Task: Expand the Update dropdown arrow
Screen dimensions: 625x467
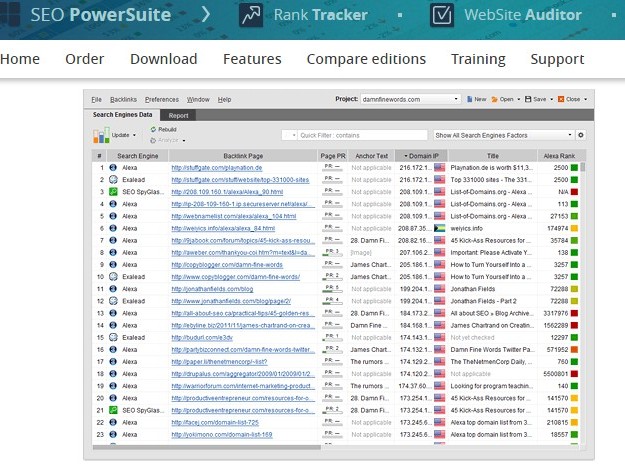Action: coord(134,135)
